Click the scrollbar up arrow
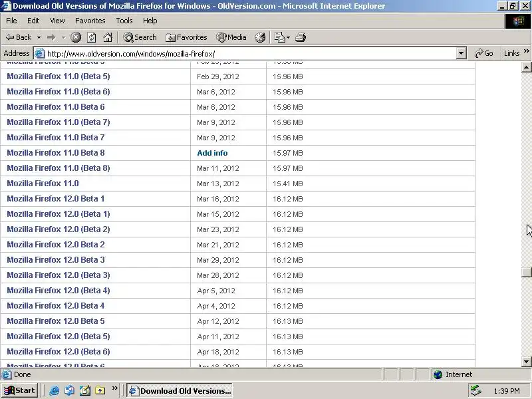This screenshot has height=399, width=532. 526,67
